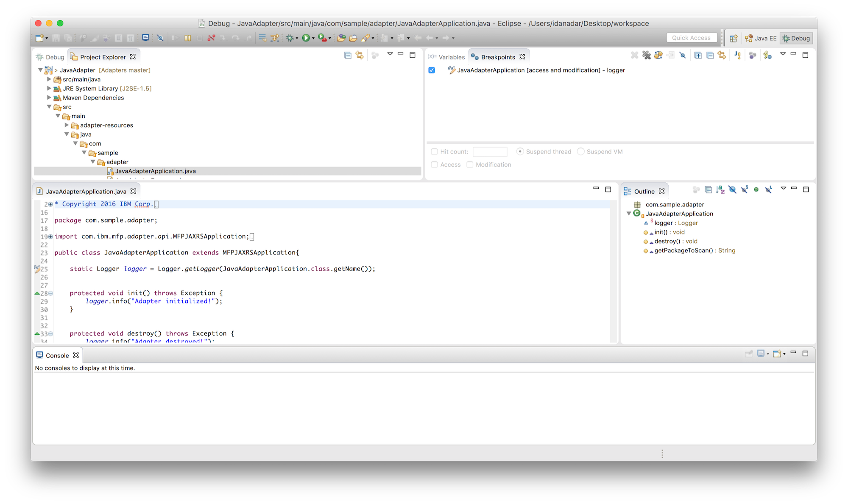Click Link with Editor in Project Explorer
Screen dimensions: 848x504
360,56
